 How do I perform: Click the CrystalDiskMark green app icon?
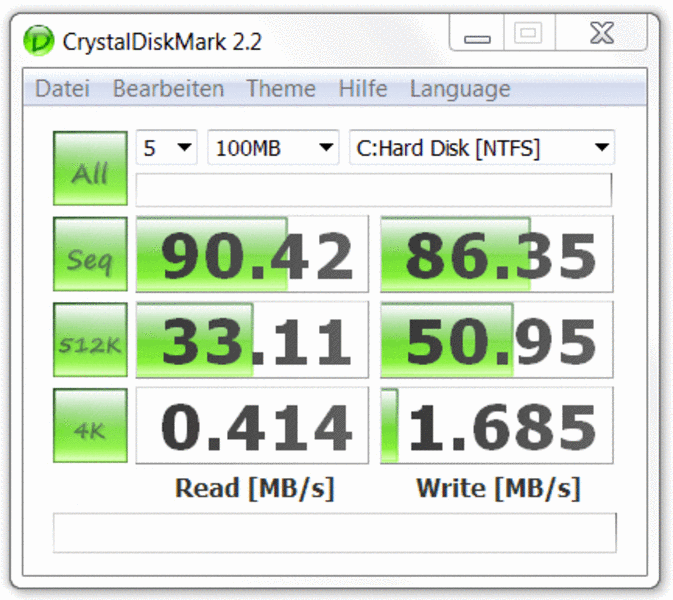[39, 41]
